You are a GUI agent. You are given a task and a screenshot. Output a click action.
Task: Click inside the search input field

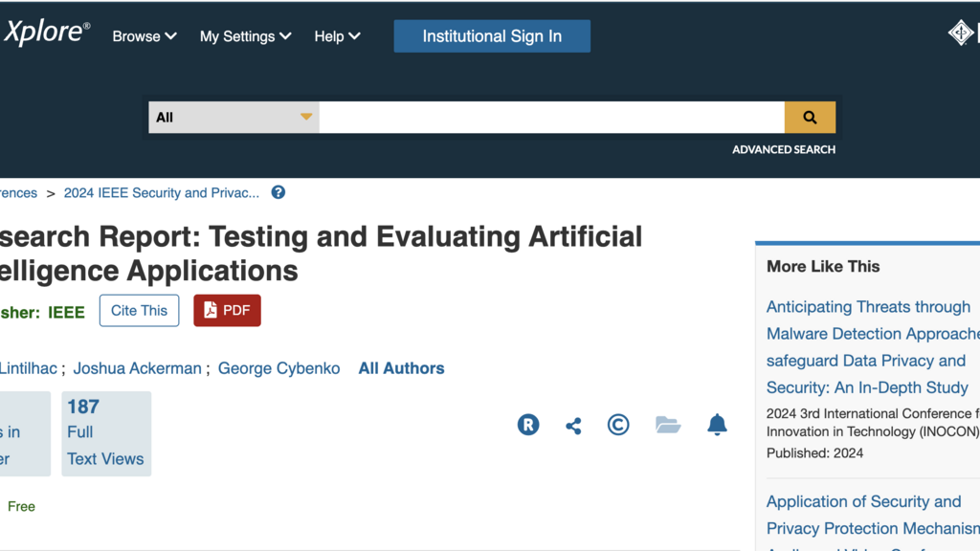tap(550, 117)
